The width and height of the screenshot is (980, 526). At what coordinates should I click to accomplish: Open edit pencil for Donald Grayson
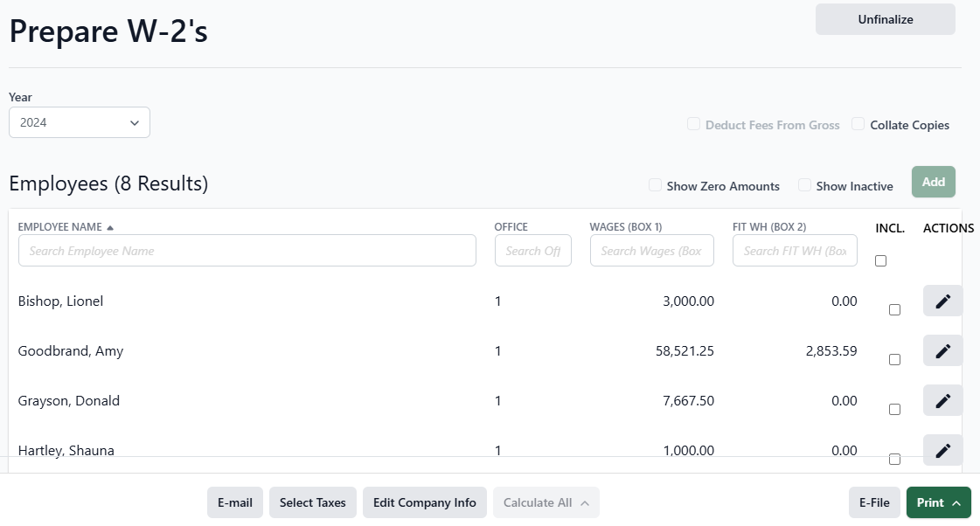pos(942,401)
